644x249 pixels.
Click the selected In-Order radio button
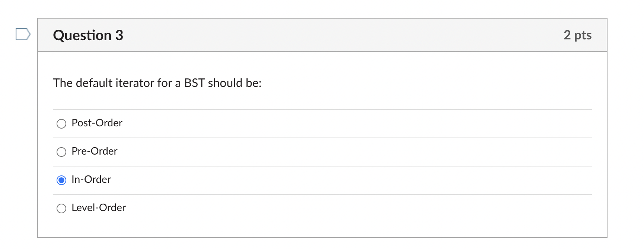[61, 180]
